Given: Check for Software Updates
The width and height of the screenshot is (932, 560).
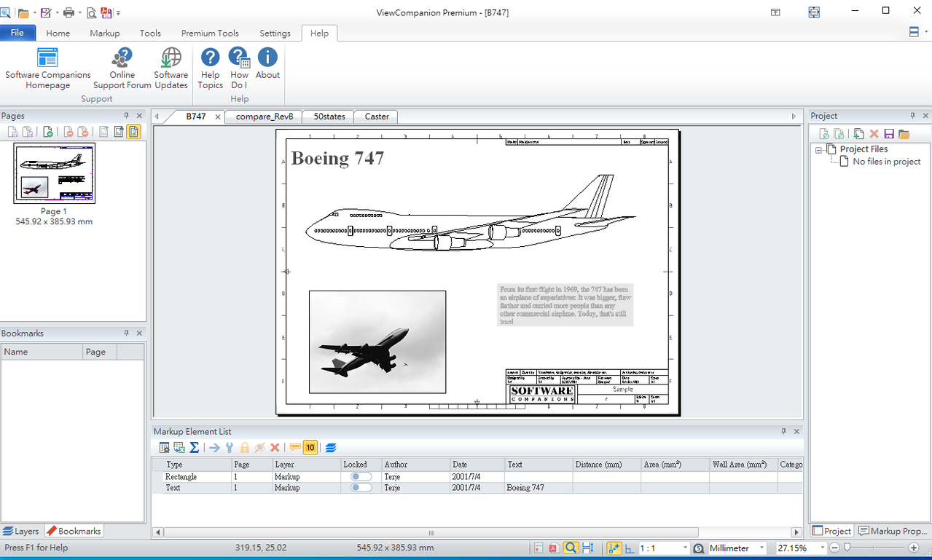Looking at the screenshot, I should 171,69.
